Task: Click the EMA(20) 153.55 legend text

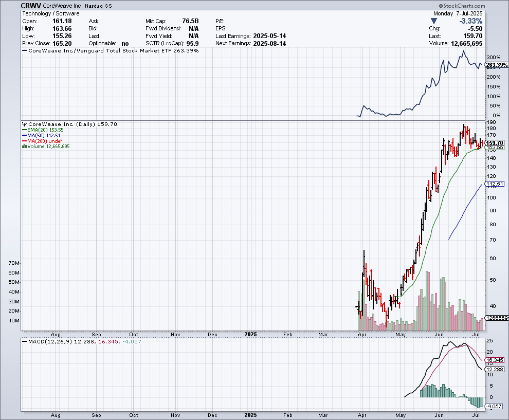Action: (x=45, y=130)
